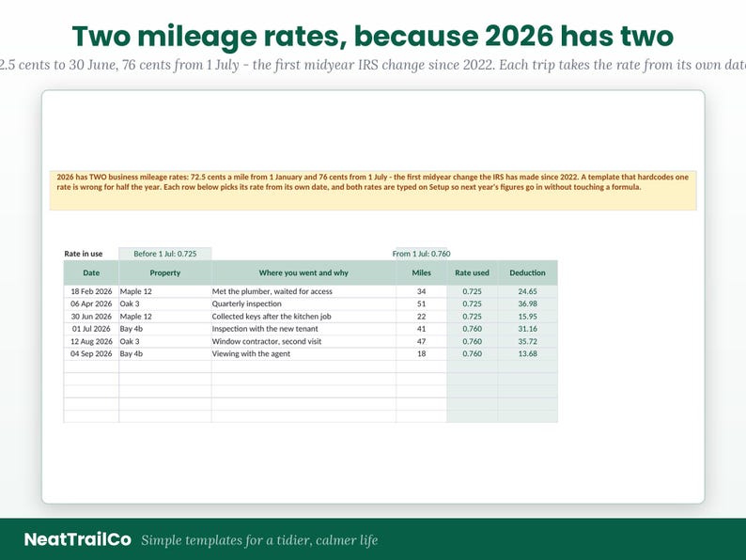Click the deduction value 35.72
746x560 pixels.
tap(528, 341)
